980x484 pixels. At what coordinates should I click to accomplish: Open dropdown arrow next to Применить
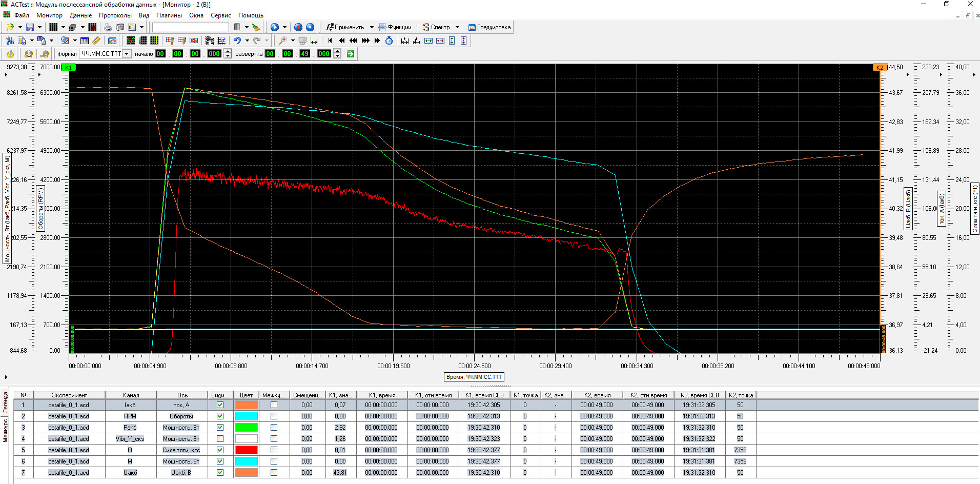372,27
